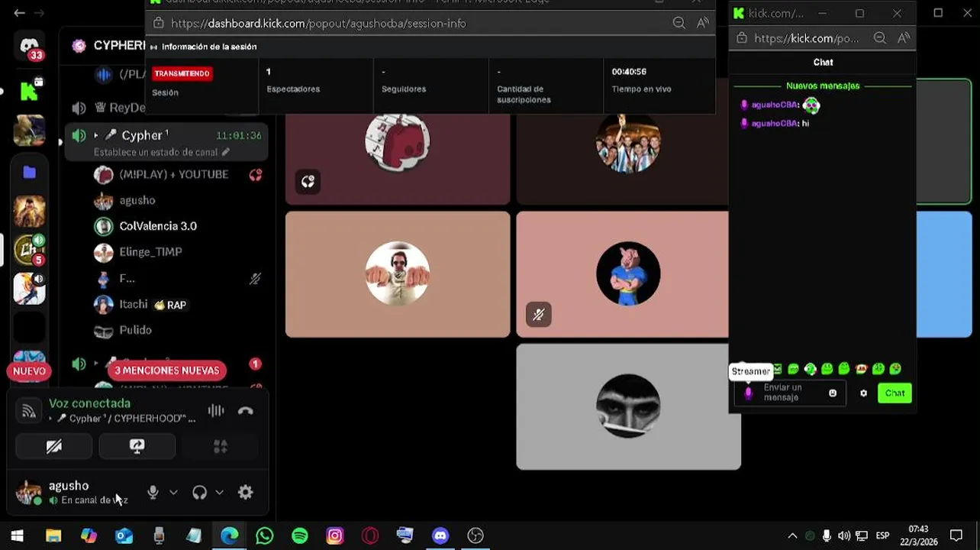Show hidden tray icons chevron

click(x=792, y=535)
